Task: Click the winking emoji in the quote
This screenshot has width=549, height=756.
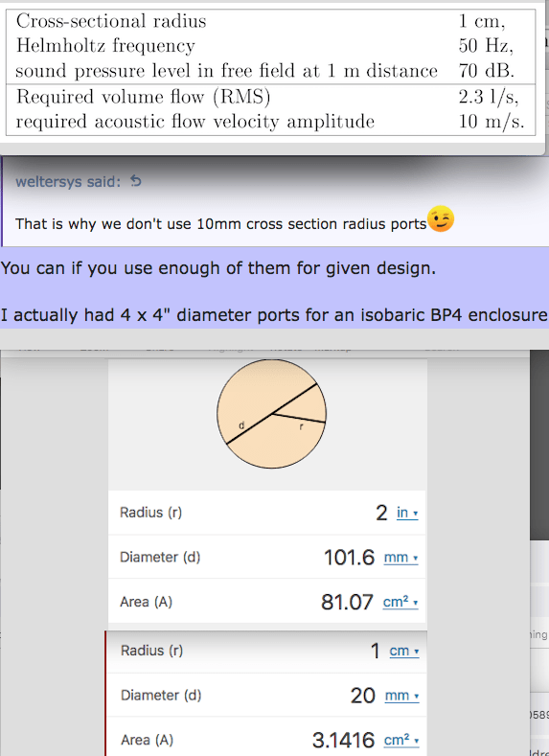Action: (441, 218)
